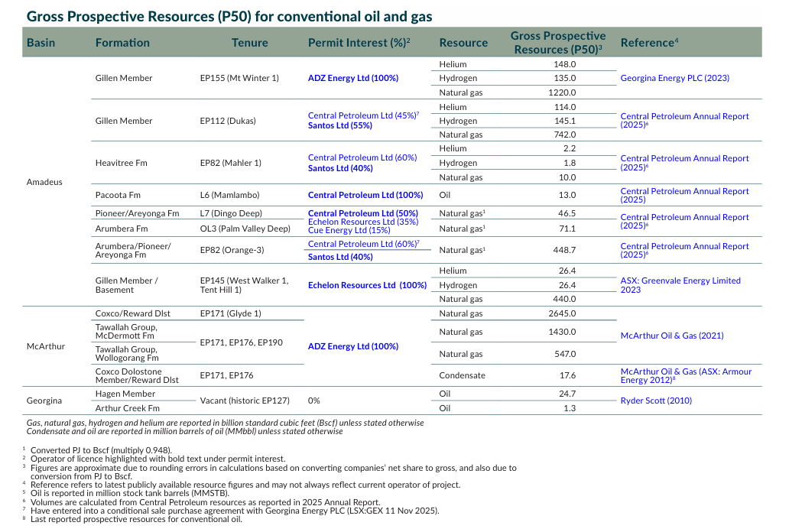Viewport: 789px width, 532px height.
Task: Click Santos Ltd (40%) in EP82 Orange-3 row
Action: coord(340,257)
